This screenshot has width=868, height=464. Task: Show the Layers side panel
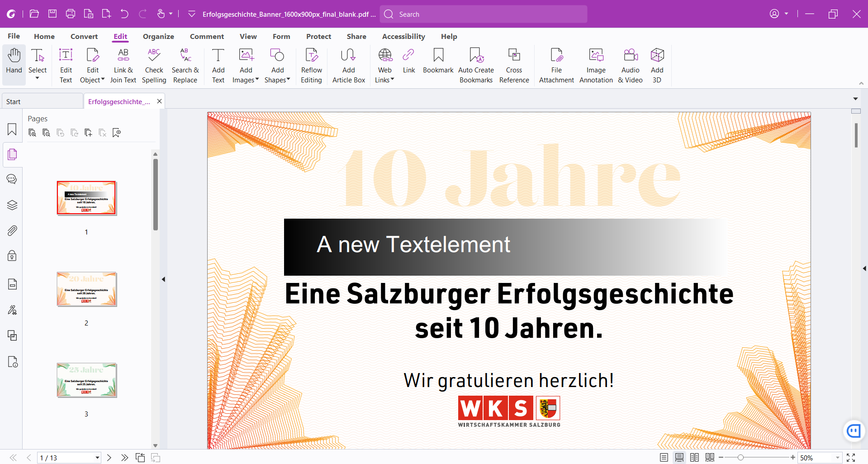12,205
